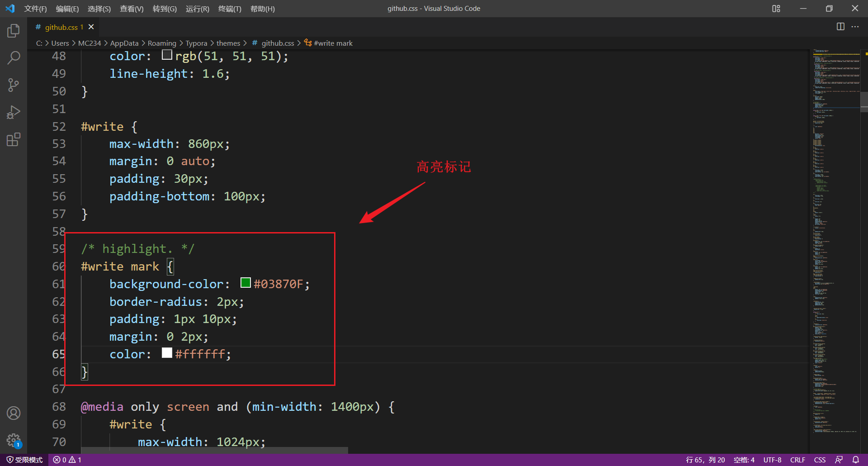Expand the themes breadcrumb segment
Image resolution: width=868 pixels, height=466 pixels.
pos(228,43)
